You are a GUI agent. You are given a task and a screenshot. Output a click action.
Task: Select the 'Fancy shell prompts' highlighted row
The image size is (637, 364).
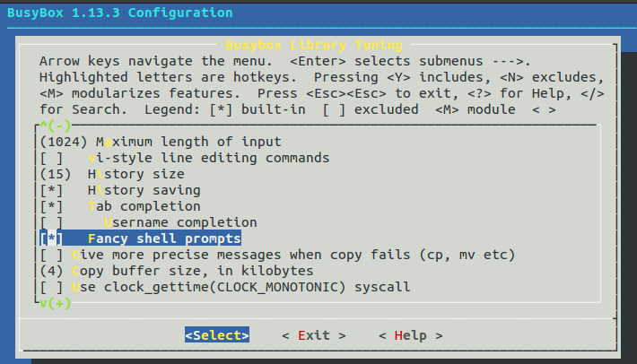140,238
